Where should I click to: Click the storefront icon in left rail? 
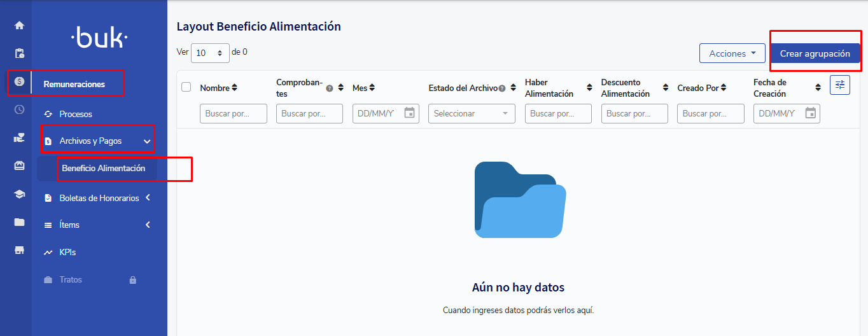coord(19,250)
